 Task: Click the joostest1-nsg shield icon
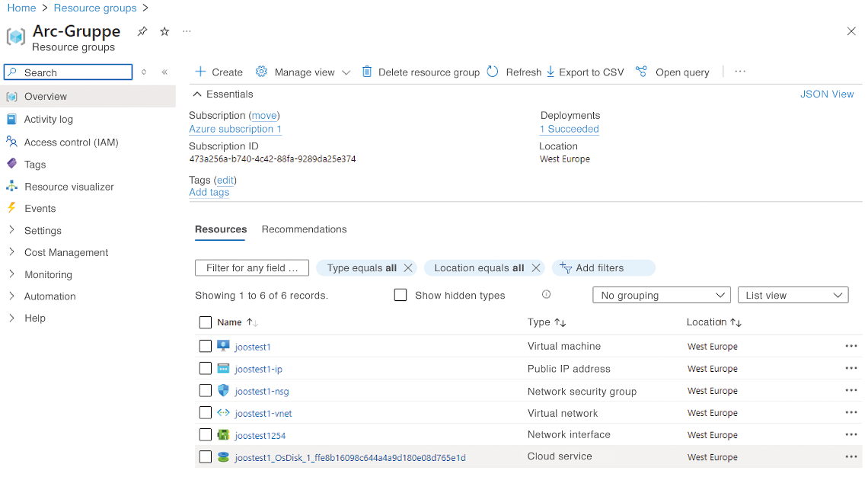click(223, 391)
